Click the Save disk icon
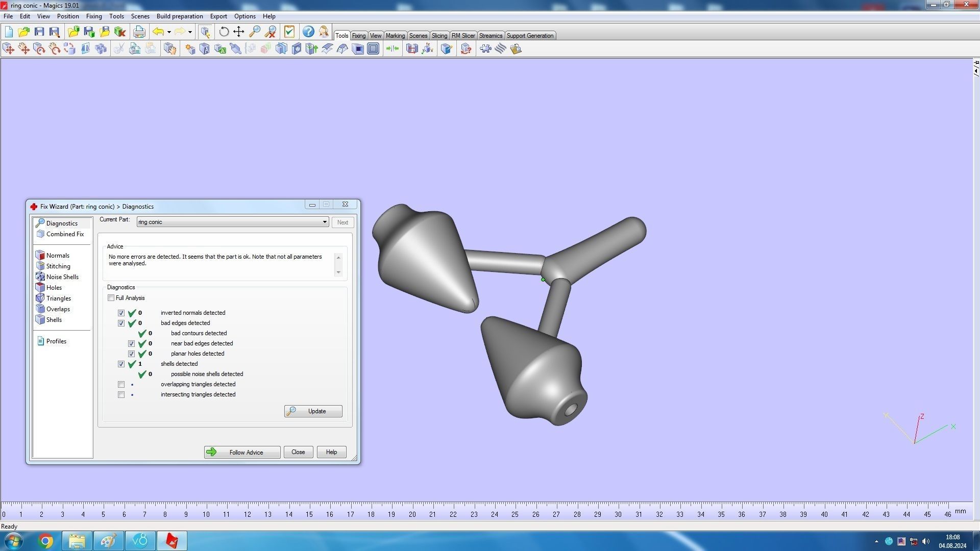This screenshot has height=551, width=980. 39,32
